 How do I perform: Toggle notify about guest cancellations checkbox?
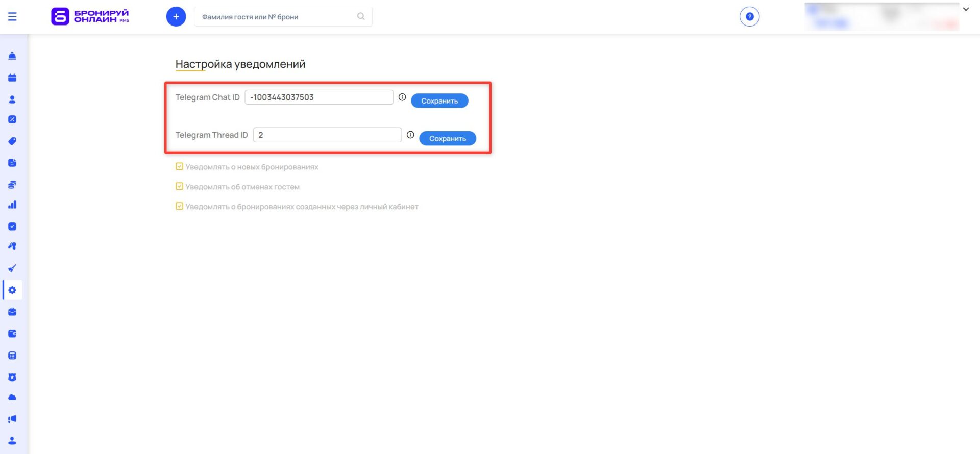(179, 186)
